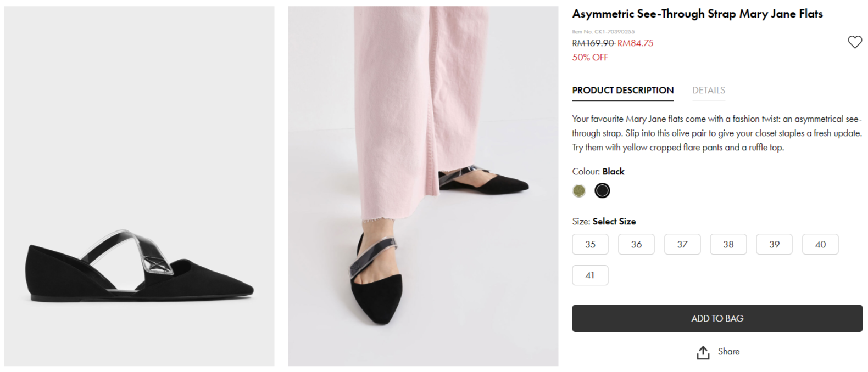
Task: Open the side-view shoe product image
Action: point(139,186)
